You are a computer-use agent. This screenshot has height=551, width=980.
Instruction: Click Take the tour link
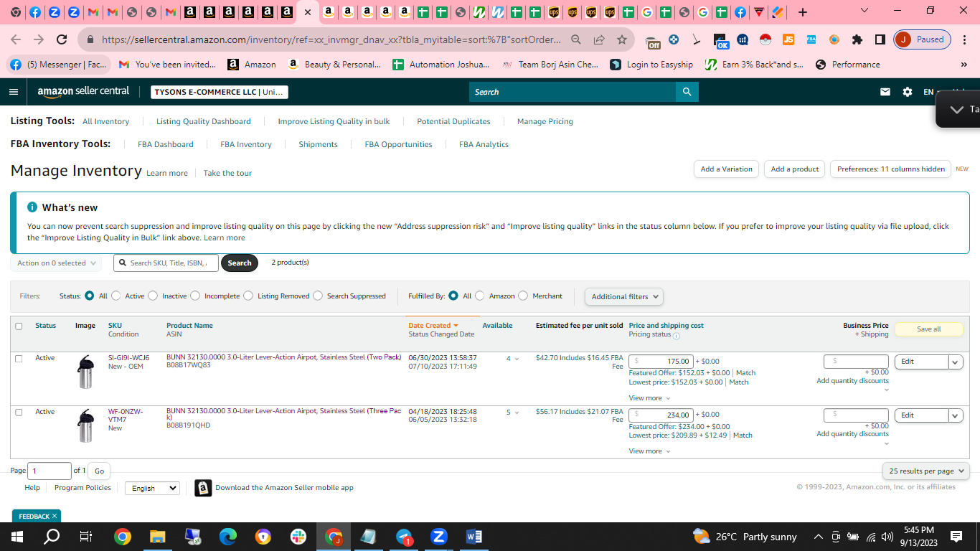click(227, 173)
